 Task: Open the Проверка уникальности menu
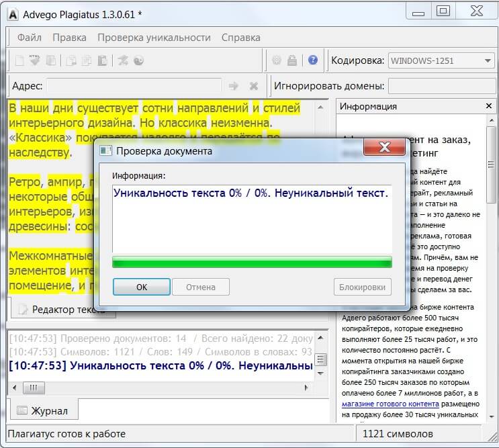click(154, 38)
